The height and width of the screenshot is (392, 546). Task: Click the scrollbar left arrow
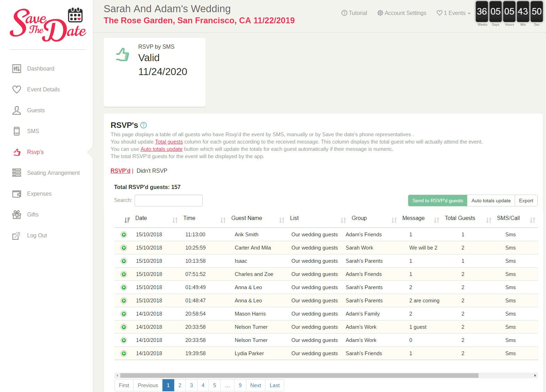[x=117, y=375]
